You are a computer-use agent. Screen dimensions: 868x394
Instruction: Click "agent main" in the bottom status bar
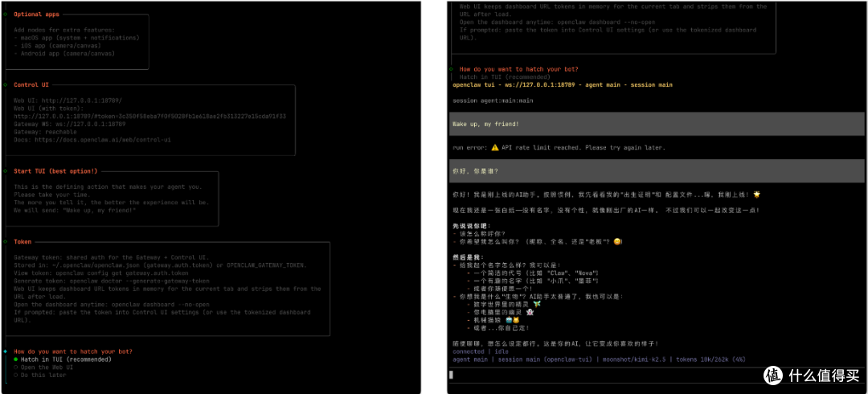coord(470,359)
